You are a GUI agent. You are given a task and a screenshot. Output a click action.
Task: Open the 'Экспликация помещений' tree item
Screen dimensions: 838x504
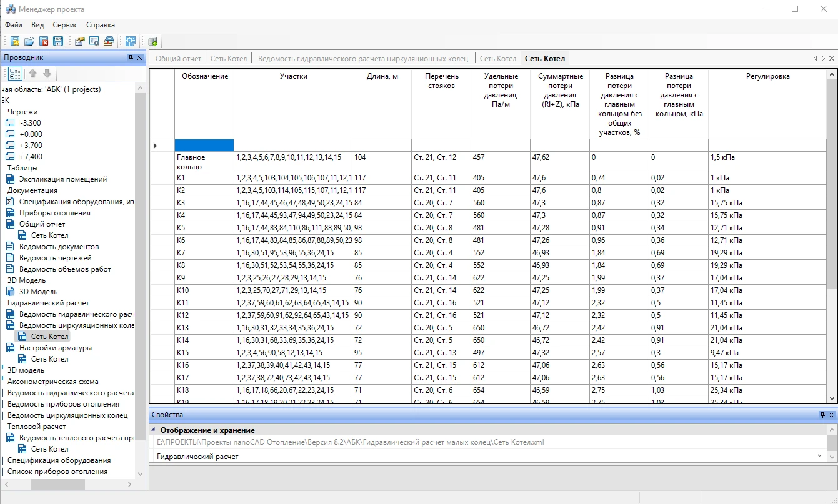click(x=62, y=179)
